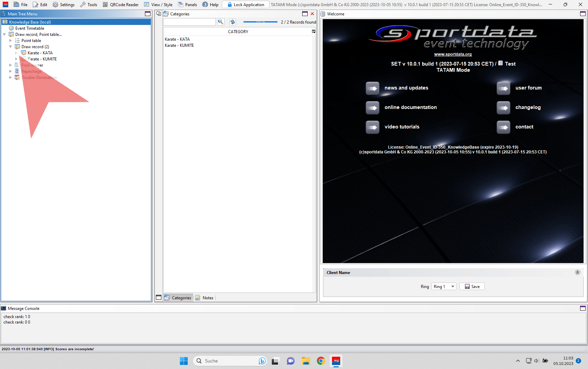Viewport: 588px width, 369px height.
Task: Open the column chooser icon beside the CATEGORY header
Action: coord(313,31)
